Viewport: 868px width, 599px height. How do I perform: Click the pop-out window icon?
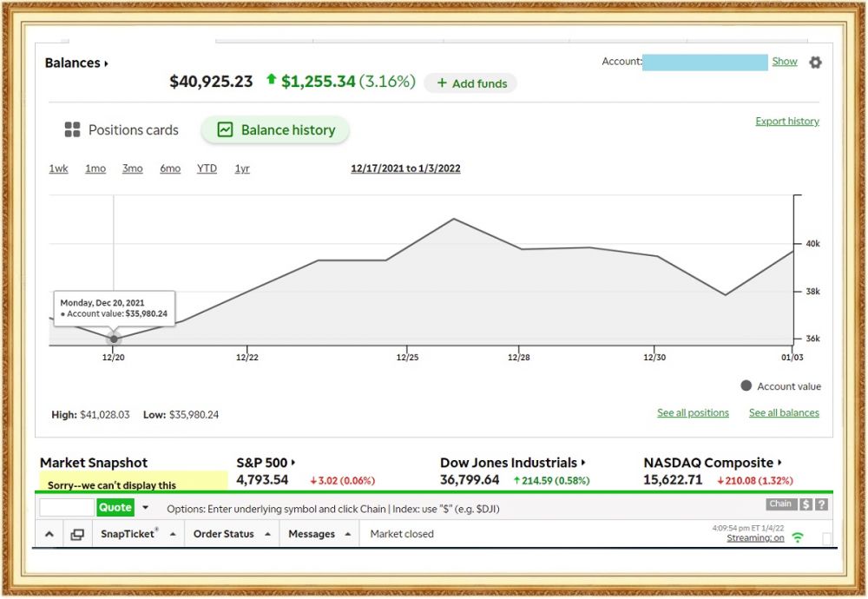77,535
